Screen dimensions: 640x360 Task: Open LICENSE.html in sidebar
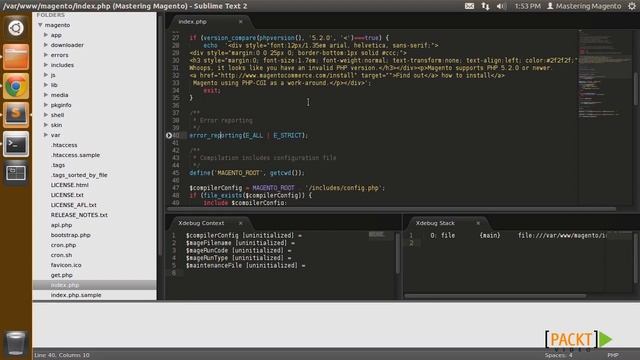pos(69,185)
